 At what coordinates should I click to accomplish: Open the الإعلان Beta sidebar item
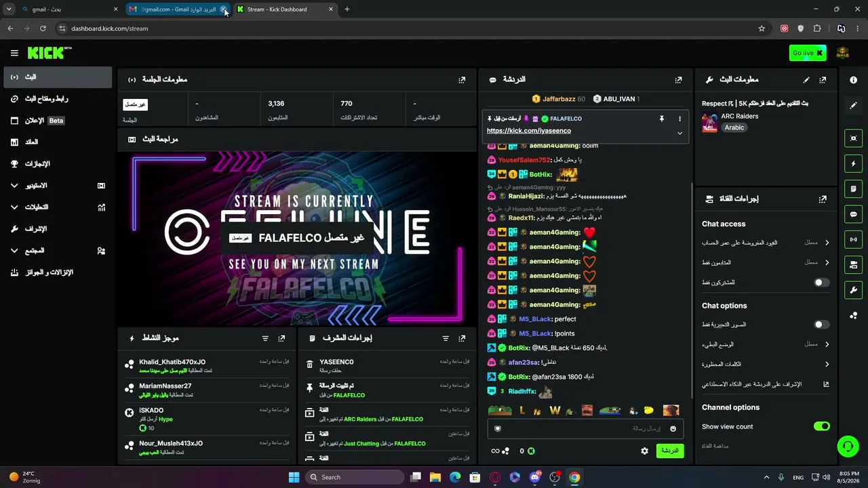click(58, 121)
